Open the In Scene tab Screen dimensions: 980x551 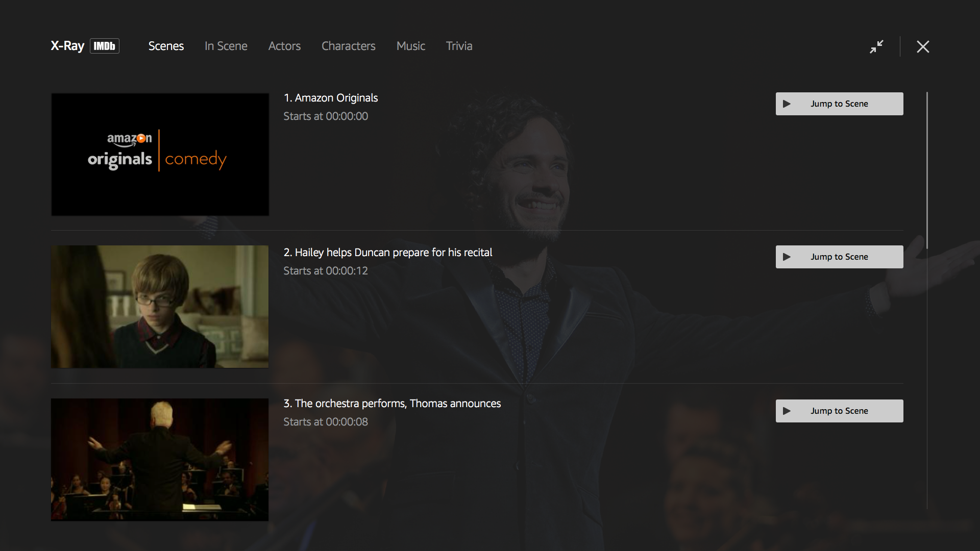tap(226, 46)
